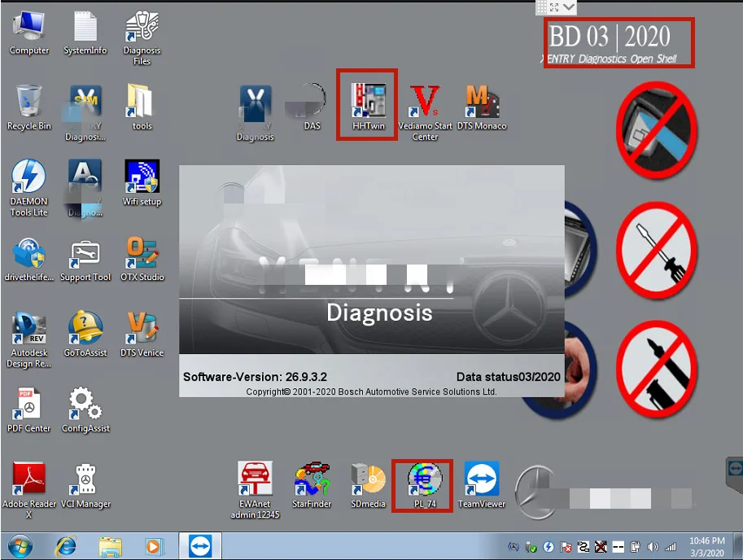Open the SystemInfo file on the desktop

point(85,33)
